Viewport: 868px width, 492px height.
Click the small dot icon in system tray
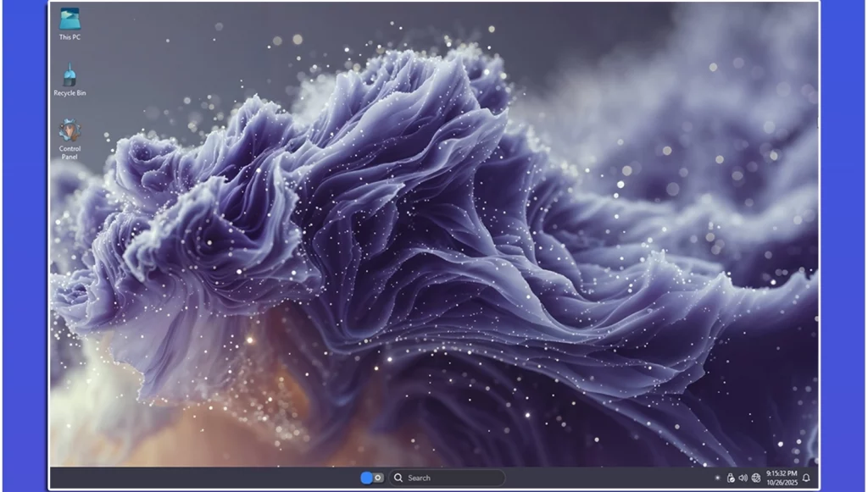(x=717, y=478)
